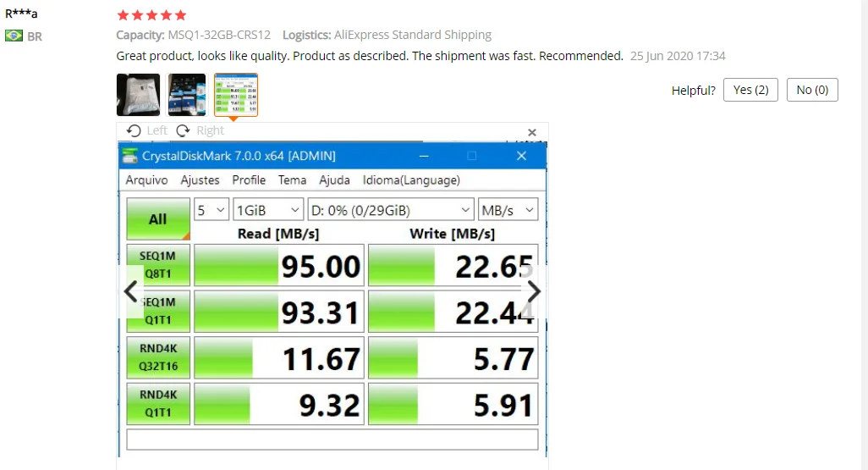Open the first review thumbnail of white package

coord(139,95)
